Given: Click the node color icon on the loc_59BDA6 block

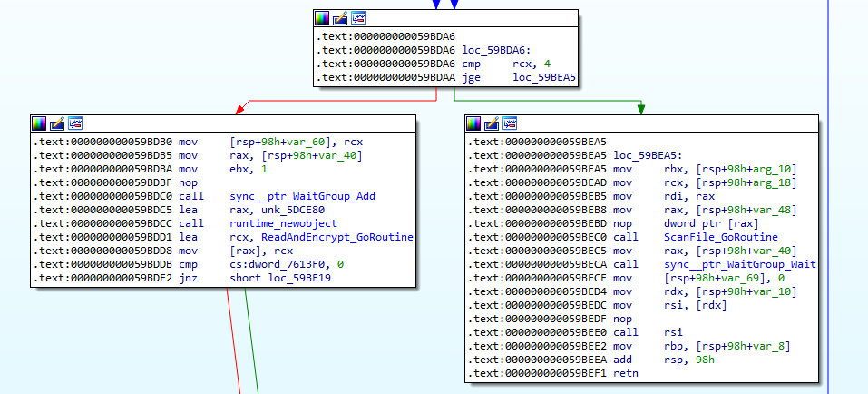Looking at the screenshot, I should (x=322, y=17).
